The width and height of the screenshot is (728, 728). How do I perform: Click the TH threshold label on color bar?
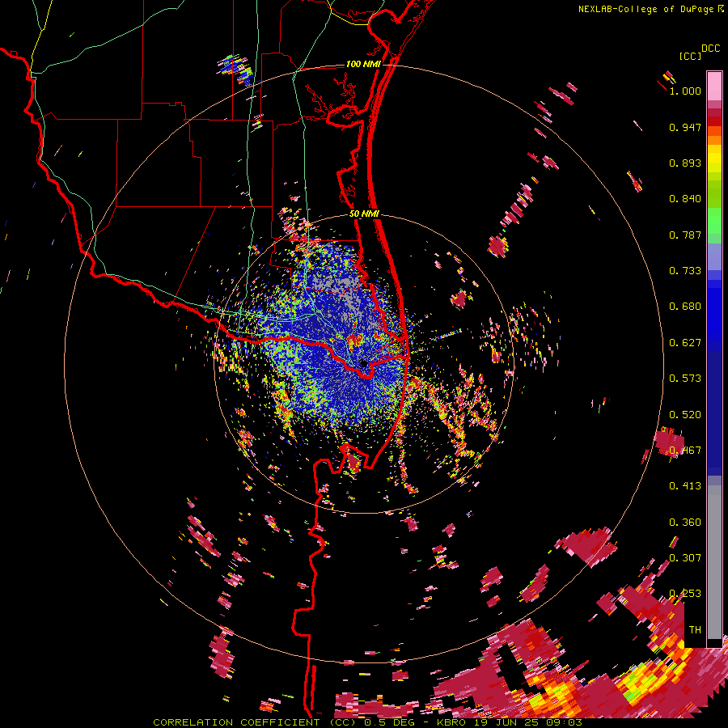click(x=695, y=630)
